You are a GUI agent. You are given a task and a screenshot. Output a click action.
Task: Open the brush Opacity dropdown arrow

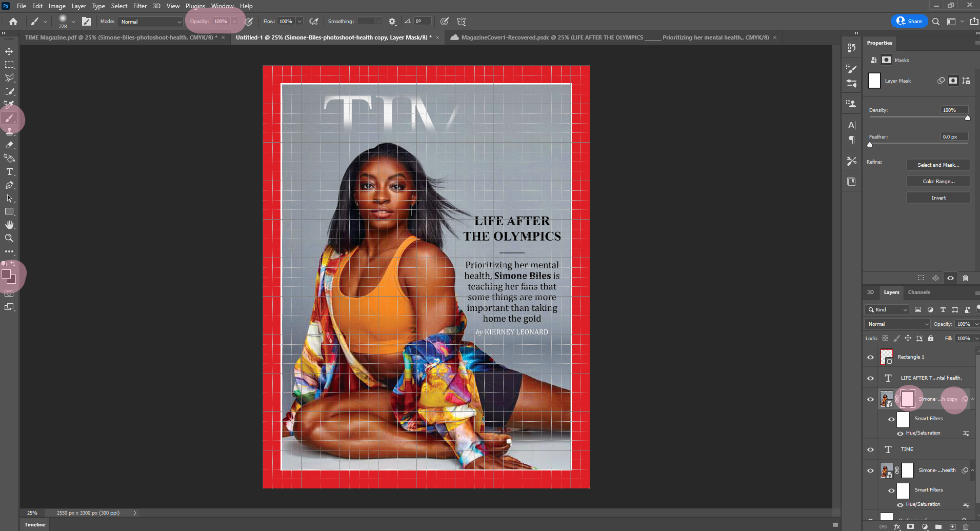[x=234, y=22]
